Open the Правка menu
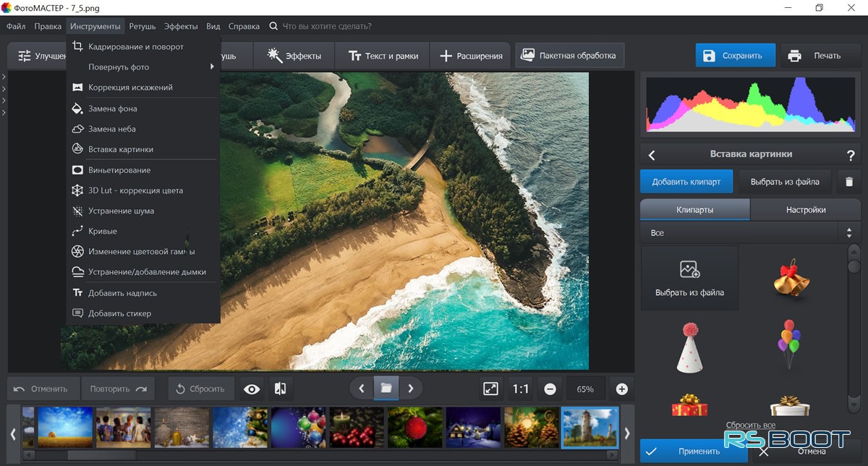 48,26
